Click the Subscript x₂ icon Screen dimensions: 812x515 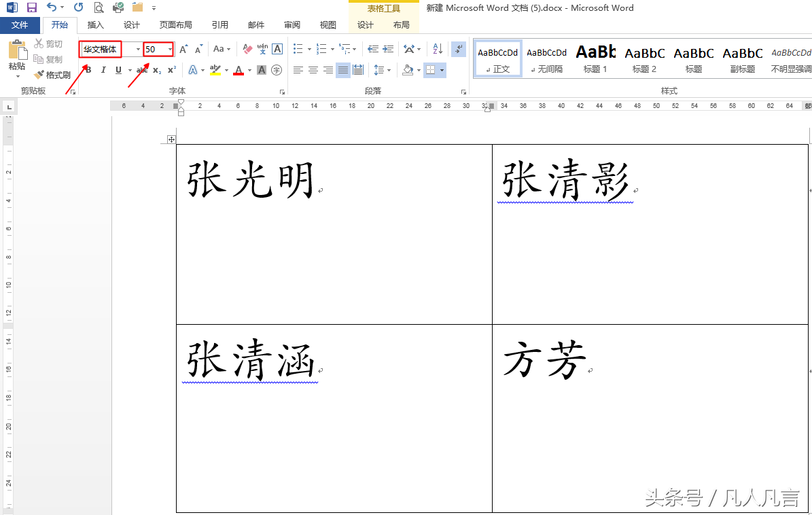(x=157, y=70)
